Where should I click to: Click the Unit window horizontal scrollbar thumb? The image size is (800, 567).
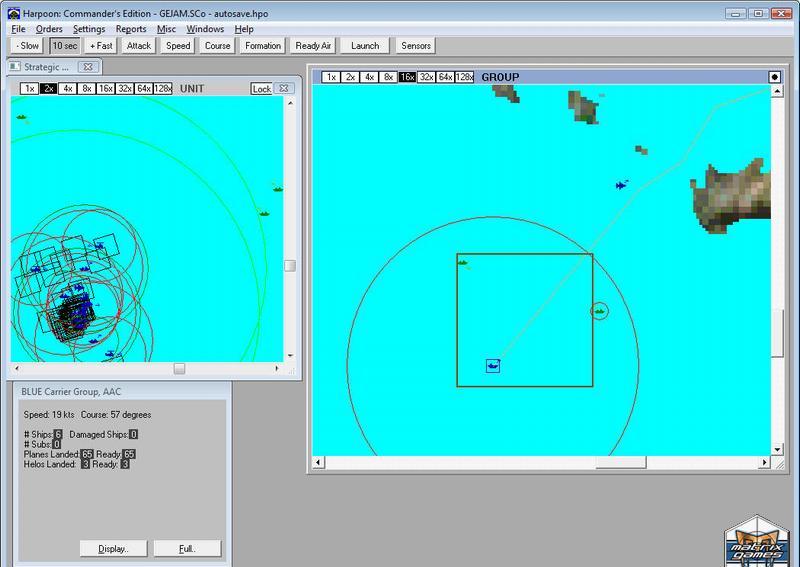[x=179, y=368]
